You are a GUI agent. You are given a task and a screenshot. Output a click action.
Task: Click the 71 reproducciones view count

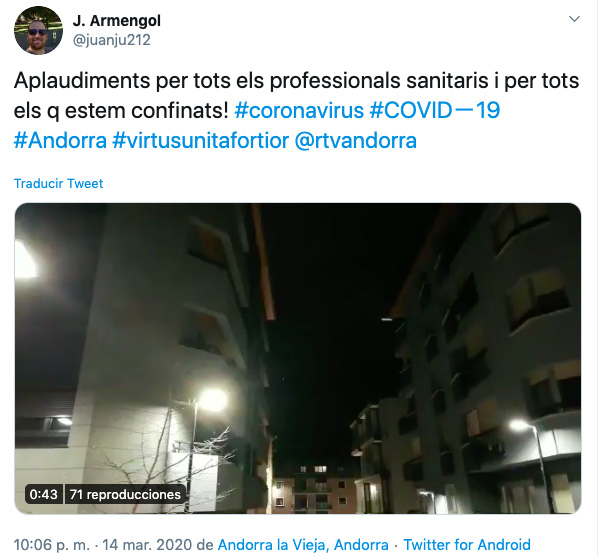125,494
